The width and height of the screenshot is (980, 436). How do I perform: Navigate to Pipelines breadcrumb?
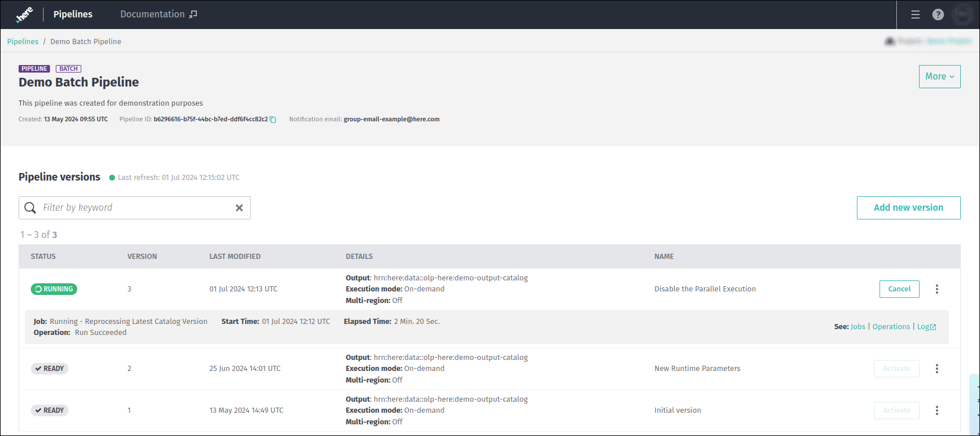23,42
